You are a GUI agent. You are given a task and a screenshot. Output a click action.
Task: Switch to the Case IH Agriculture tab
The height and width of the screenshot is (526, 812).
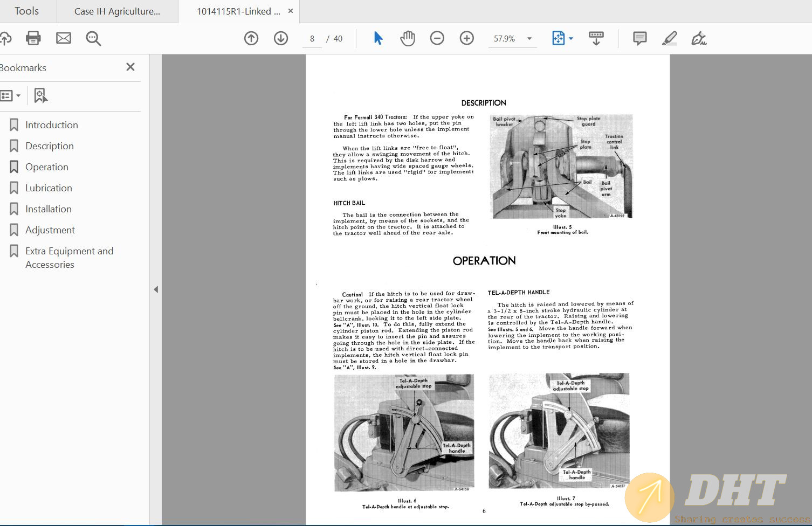tap(117, 11)
